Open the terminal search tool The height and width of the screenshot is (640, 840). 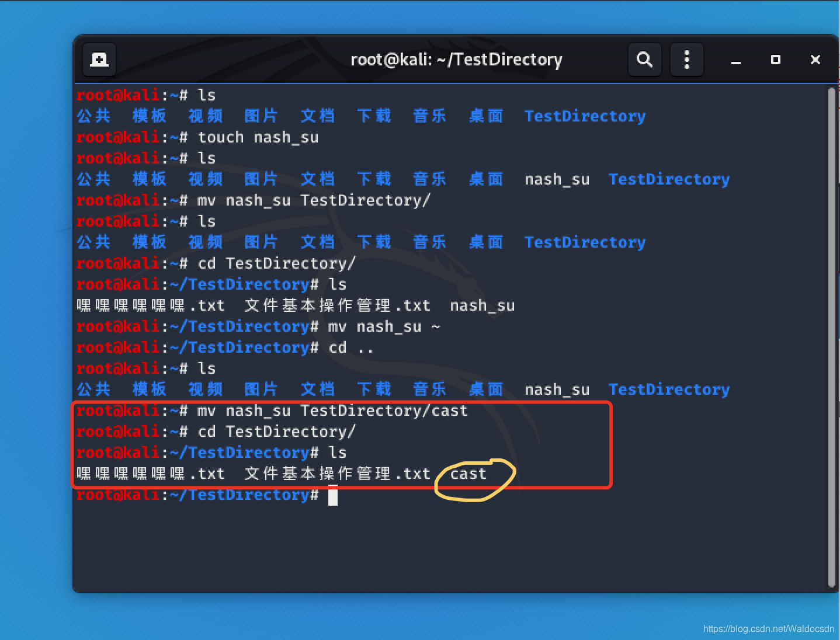pos(644,60)
